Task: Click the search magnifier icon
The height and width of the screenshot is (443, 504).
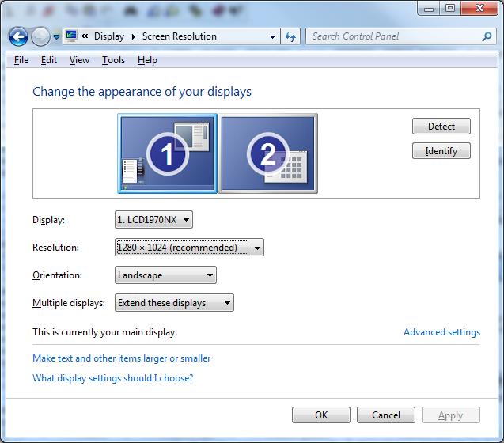Action: click(x=487, y=36)
